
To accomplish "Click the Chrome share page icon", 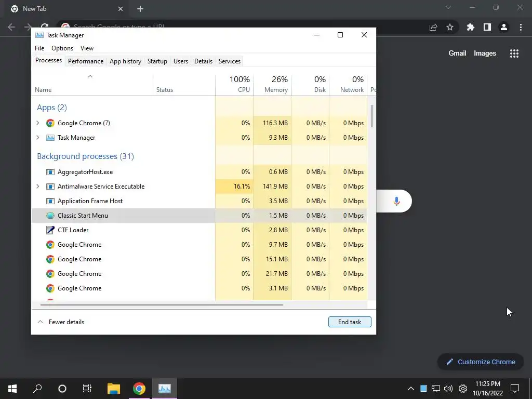I will point(433,27).
